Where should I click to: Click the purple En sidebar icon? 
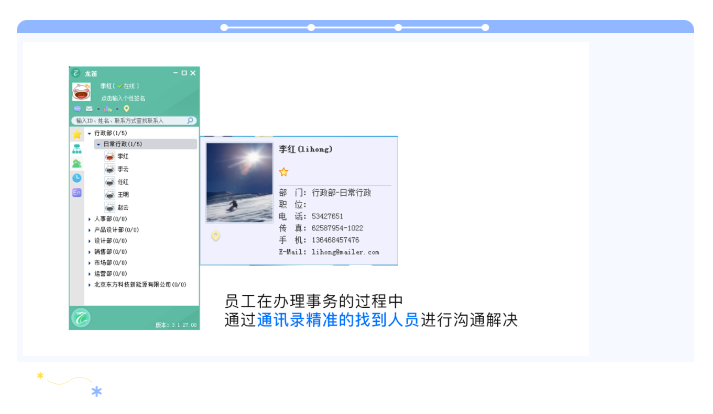77,192
